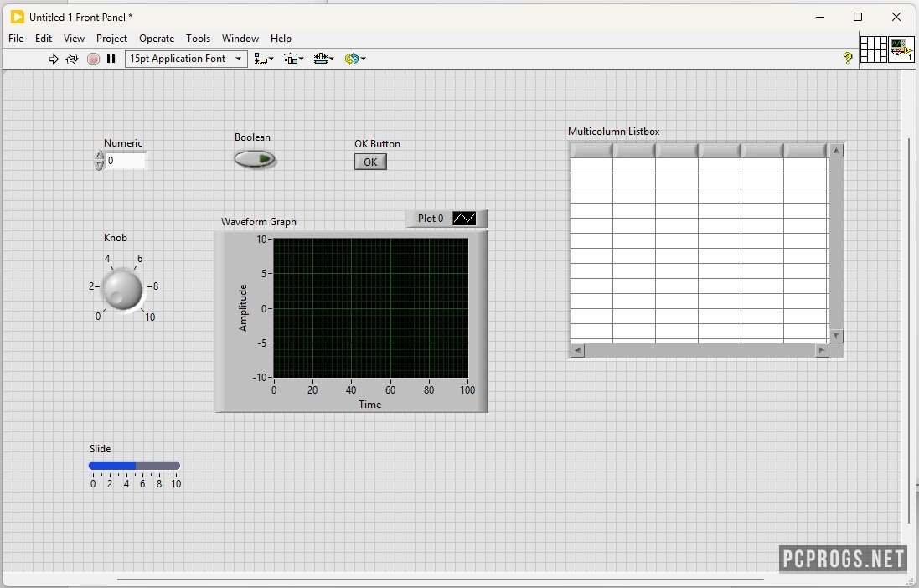Open the Tools menu
The image size is (919, 588).
tap(198, 39)
